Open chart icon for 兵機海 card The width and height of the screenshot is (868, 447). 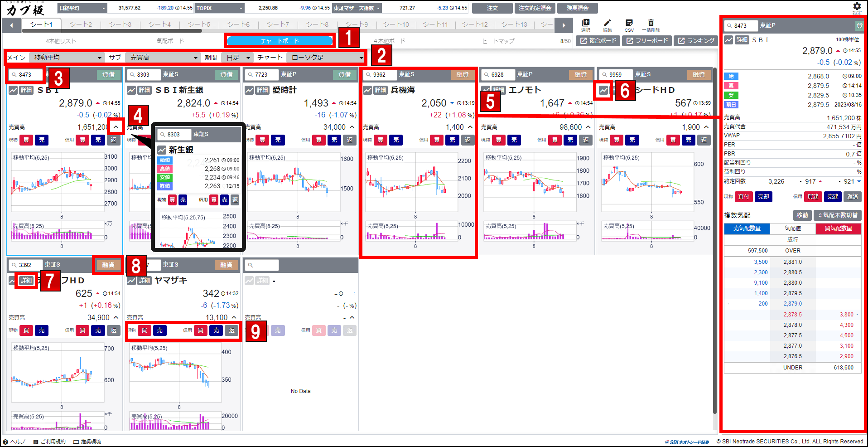367,90
